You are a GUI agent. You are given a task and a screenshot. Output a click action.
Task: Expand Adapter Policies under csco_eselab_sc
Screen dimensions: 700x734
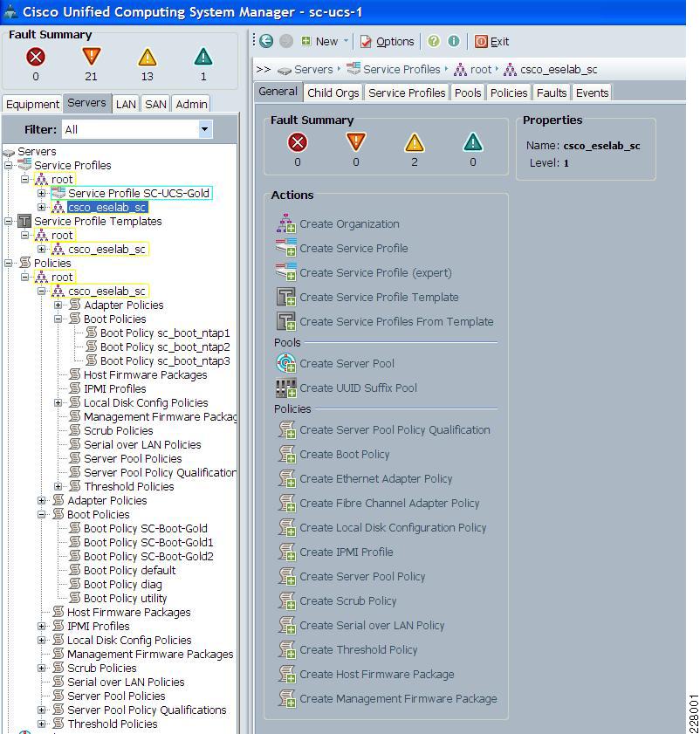[x=58, y=305]
